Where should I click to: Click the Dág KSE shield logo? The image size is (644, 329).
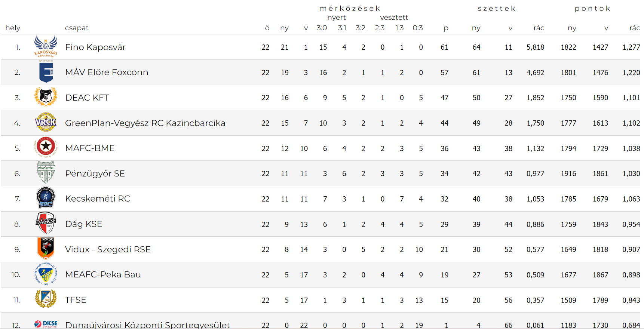[46, 223]
